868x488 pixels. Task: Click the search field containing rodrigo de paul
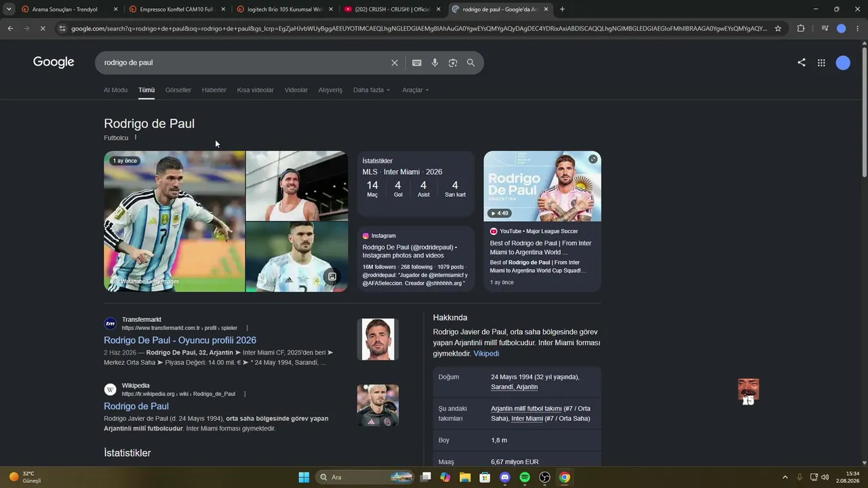pyautogui.click(x=244, y=63)
